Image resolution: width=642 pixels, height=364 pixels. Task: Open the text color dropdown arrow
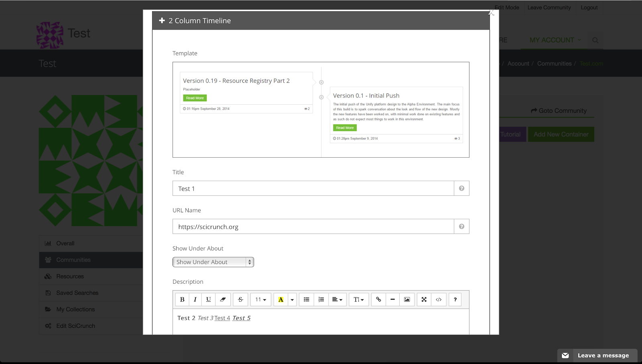[292, 299]
